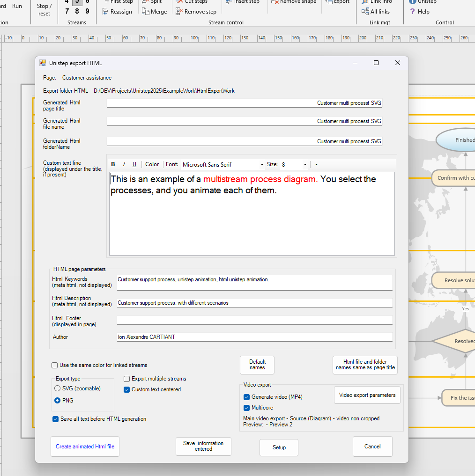Open the Color picker for custom text

coord(152,164)
